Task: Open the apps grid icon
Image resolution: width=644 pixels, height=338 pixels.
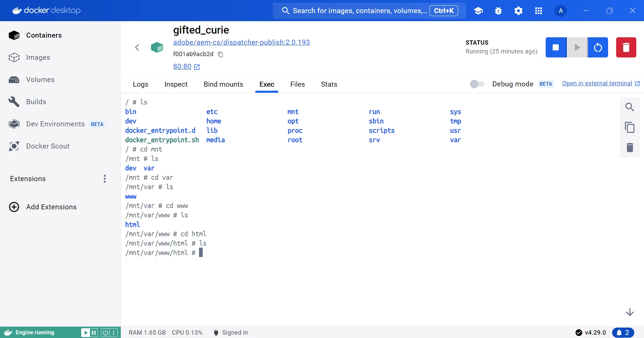Action: click(539, 11)
